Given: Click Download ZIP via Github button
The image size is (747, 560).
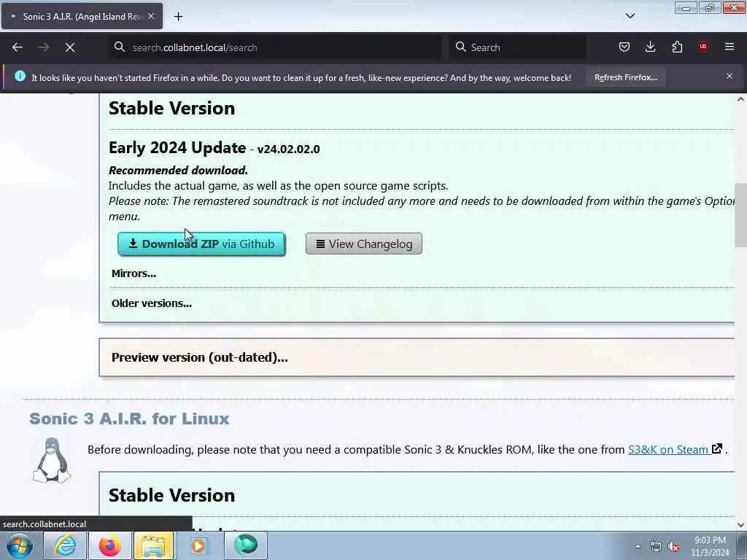Looking at the screenshot, I should [201, 244].
